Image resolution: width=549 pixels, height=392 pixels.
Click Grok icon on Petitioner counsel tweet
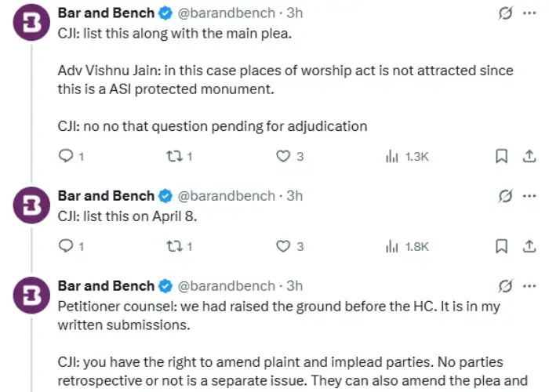(505, 286)
